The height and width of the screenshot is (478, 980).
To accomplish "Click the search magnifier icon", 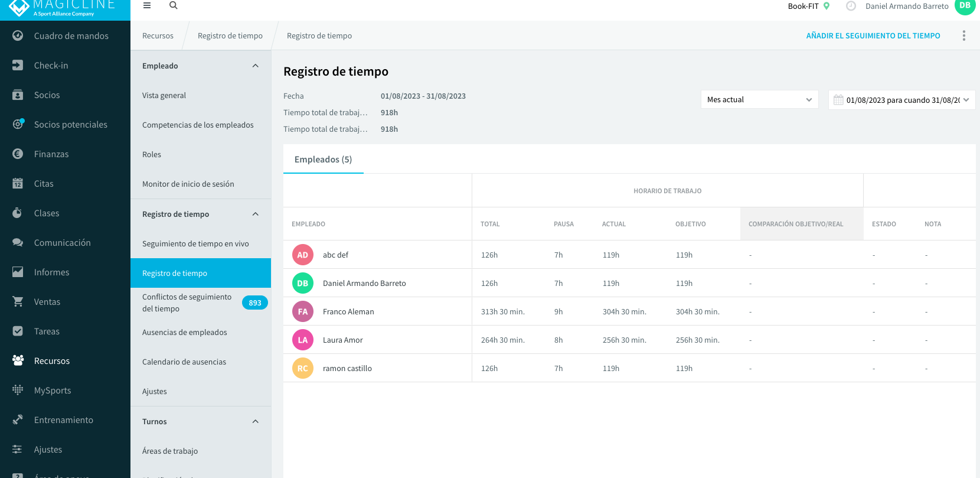I will tap(174, 5).
